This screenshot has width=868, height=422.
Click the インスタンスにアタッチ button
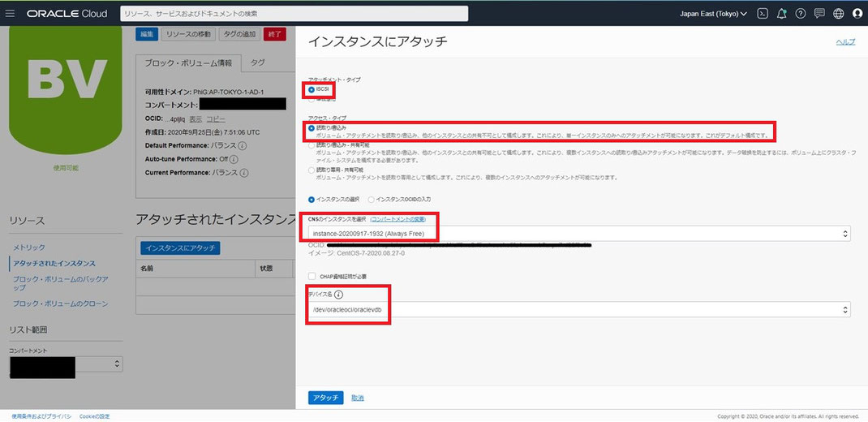click(x=180, y=248)
